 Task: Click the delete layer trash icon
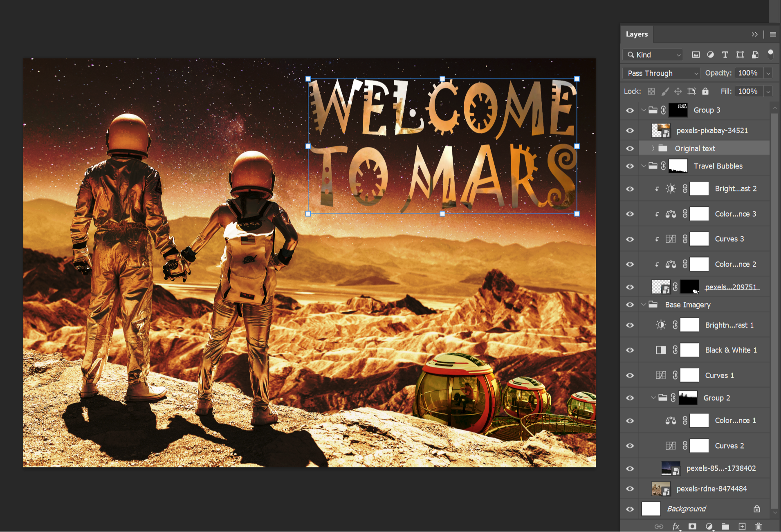tap(759, 526)
